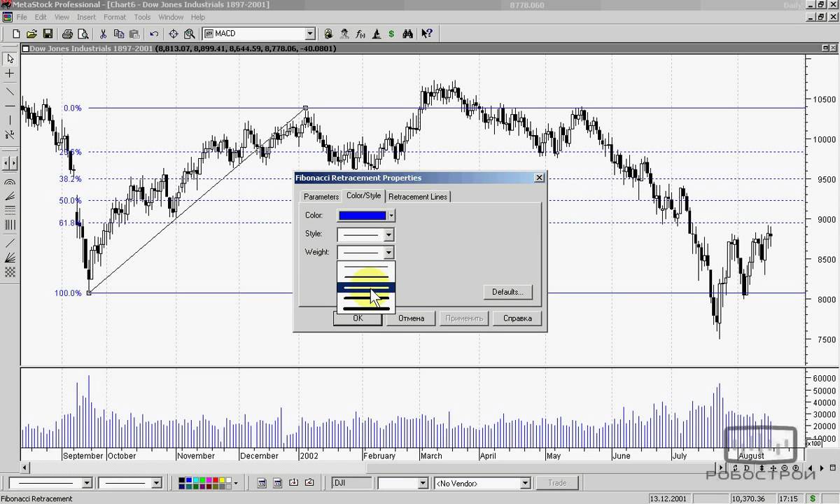Click the Open folder icon
This screenshot has width=840, height=504.
tap(31, 34)
